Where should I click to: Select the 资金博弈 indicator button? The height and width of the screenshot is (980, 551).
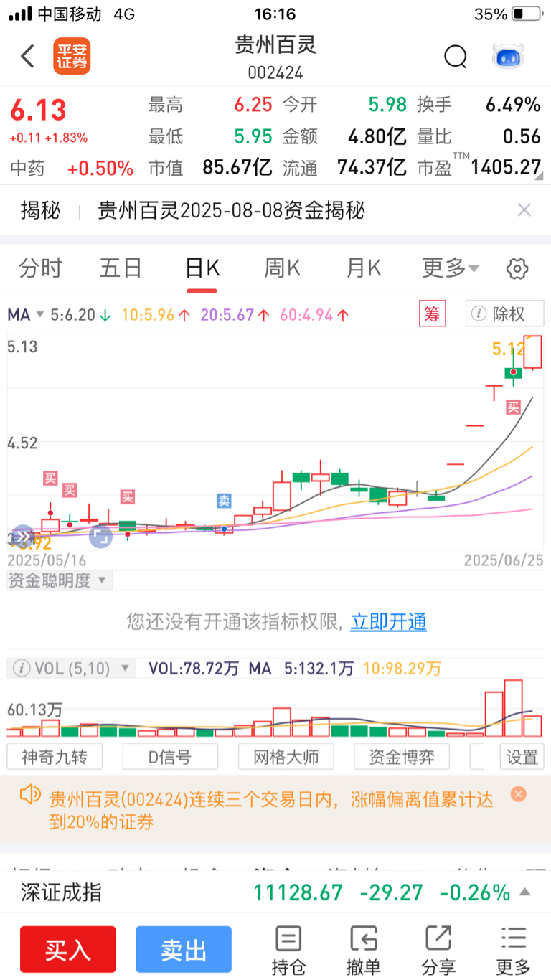pos(402,757)
